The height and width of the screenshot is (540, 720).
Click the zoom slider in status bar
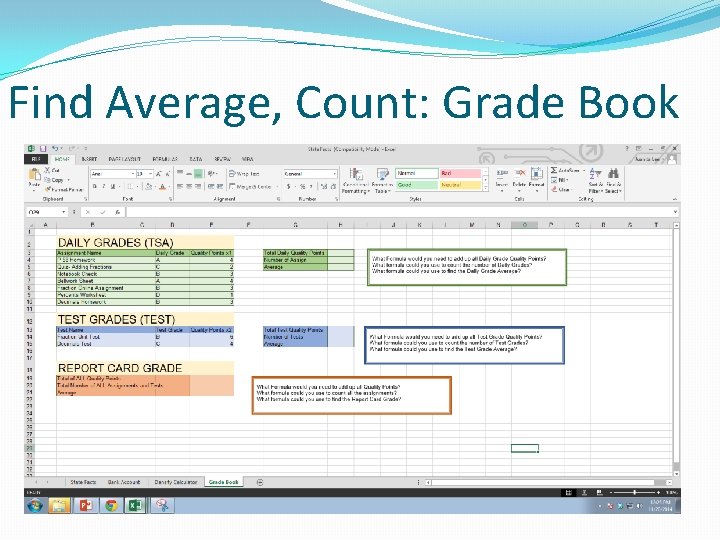[x=635, y=493]
